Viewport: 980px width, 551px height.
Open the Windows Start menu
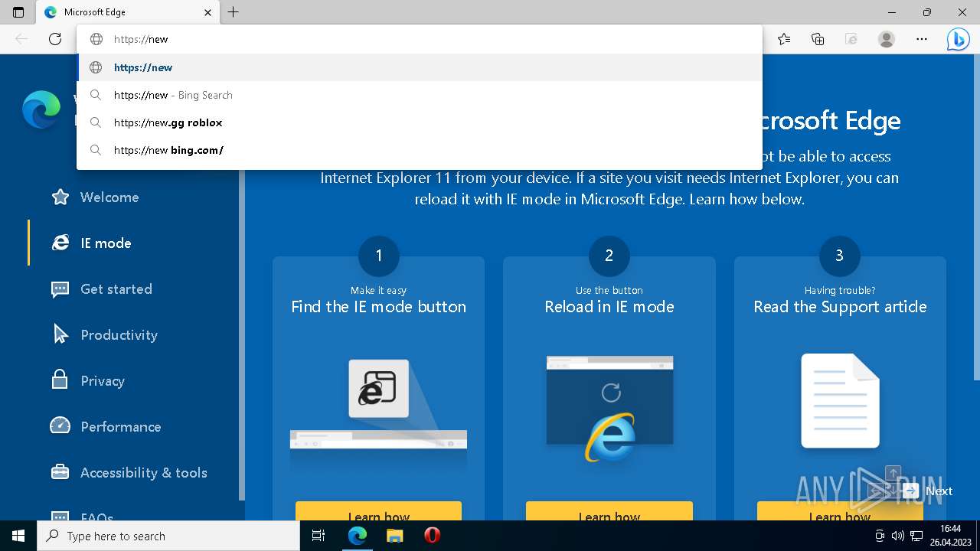(18, 536)
